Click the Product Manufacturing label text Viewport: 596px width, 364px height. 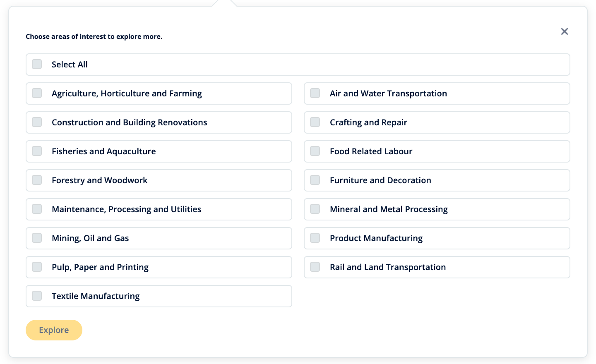[376, 238]
